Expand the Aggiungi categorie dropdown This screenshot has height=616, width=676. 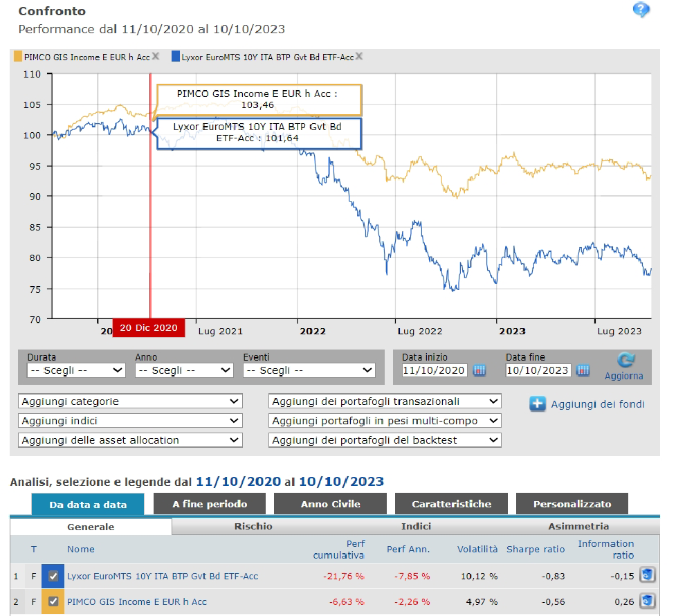click(x=130, y=401)
